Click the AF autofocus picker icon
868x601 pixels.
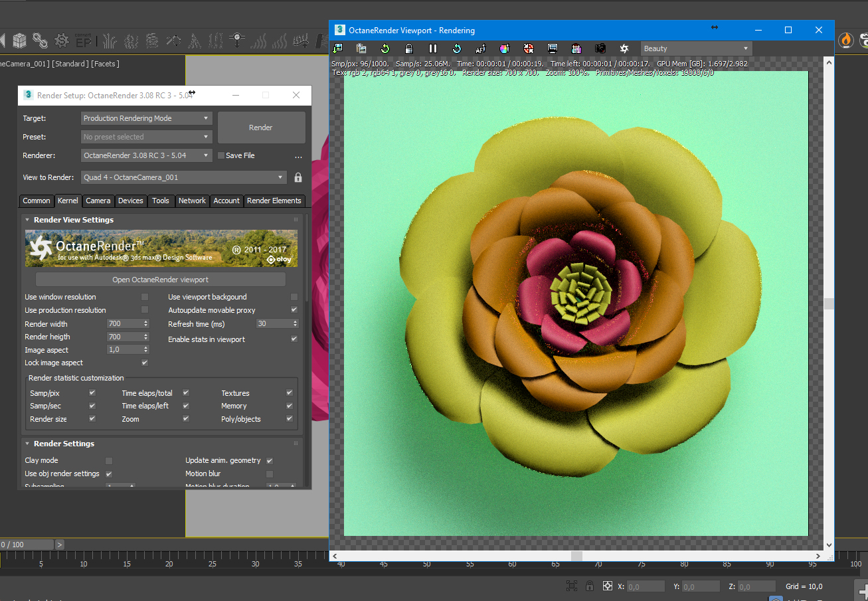[481, 48]
